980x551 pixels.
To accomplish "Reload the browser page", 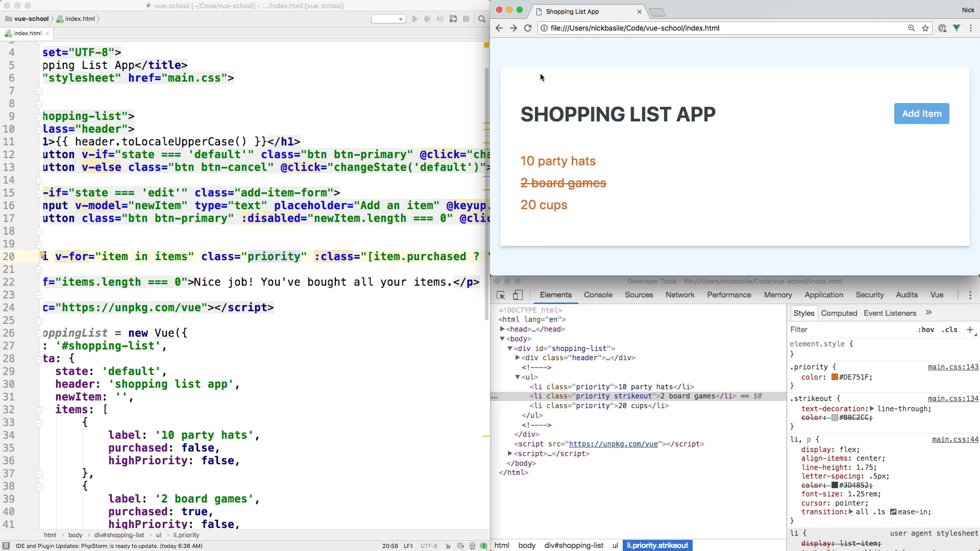I will (528, 28).
